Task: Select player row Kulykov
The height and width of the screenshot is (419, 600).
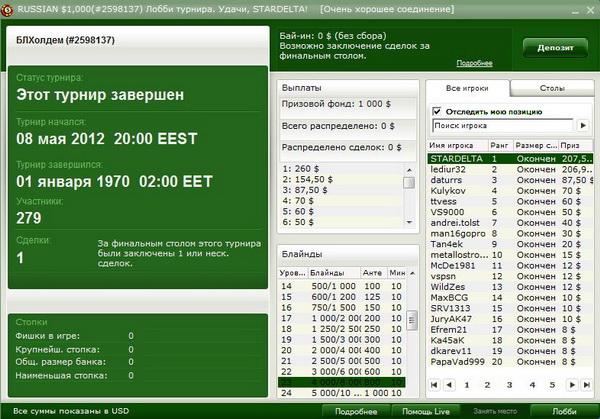Action: pyautogui.click(x=510, y=191)
